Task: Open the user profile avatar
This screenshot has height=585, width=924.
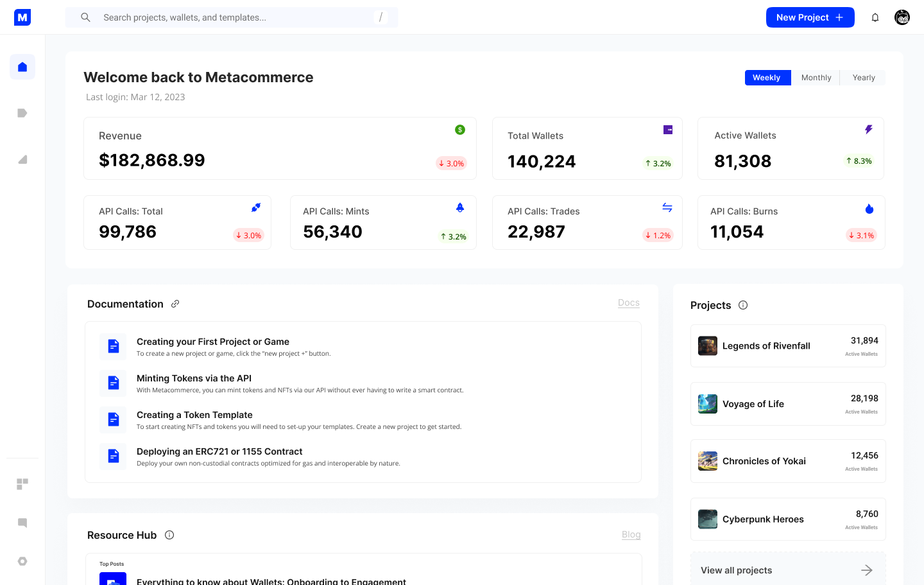Action: coord(902,17)
